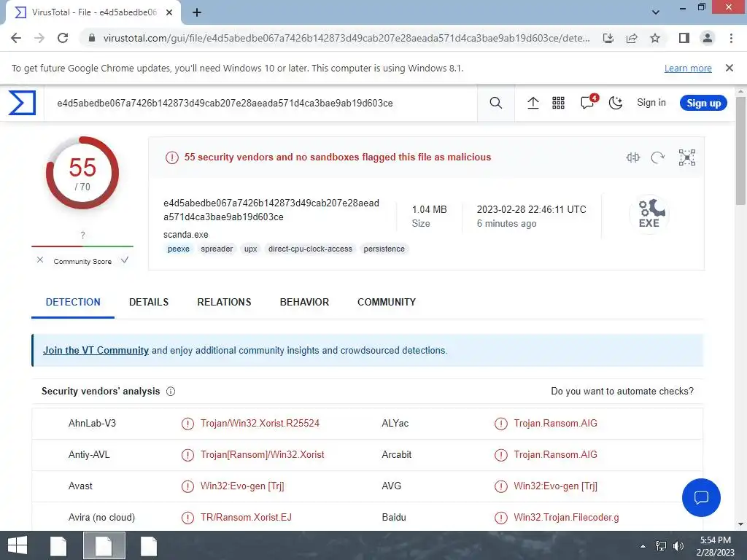Click the 55/70 detection score gauge
The height and width of the screenshot is (560, 747).
click(82, 173)
